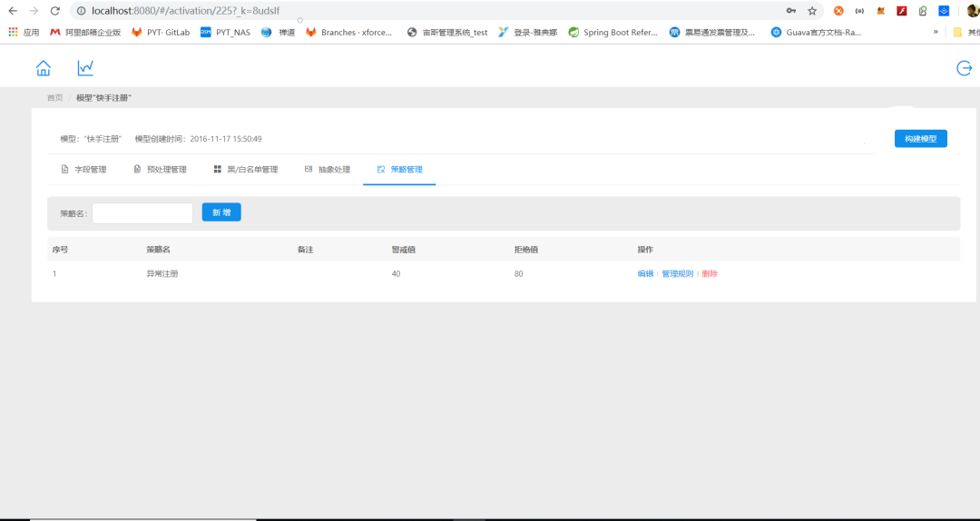Open the Chrome apps grid shortcut (应用)
This screenshot has height=521, width=980.
pos(24,32)
